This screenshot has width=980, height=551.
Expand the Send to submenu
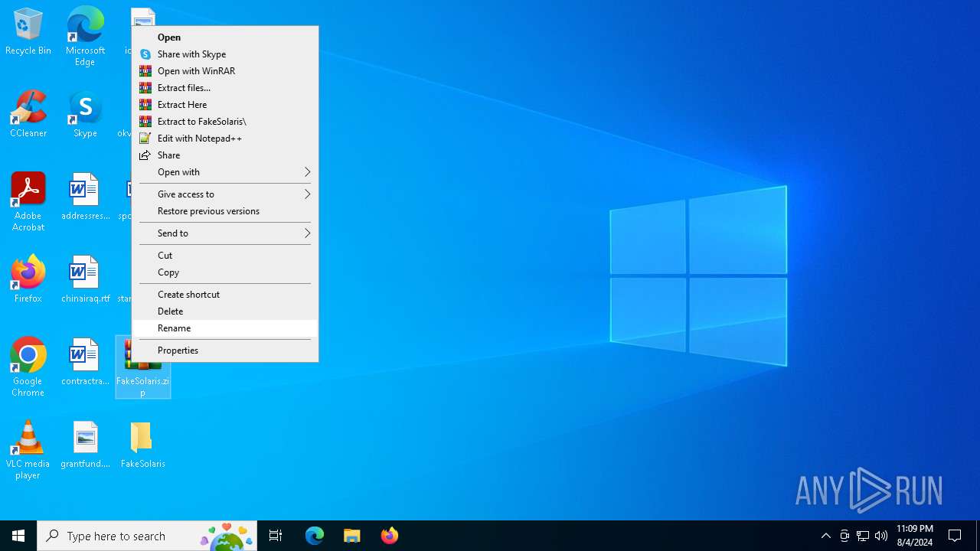pyautogui.click(x=225, y=233)
